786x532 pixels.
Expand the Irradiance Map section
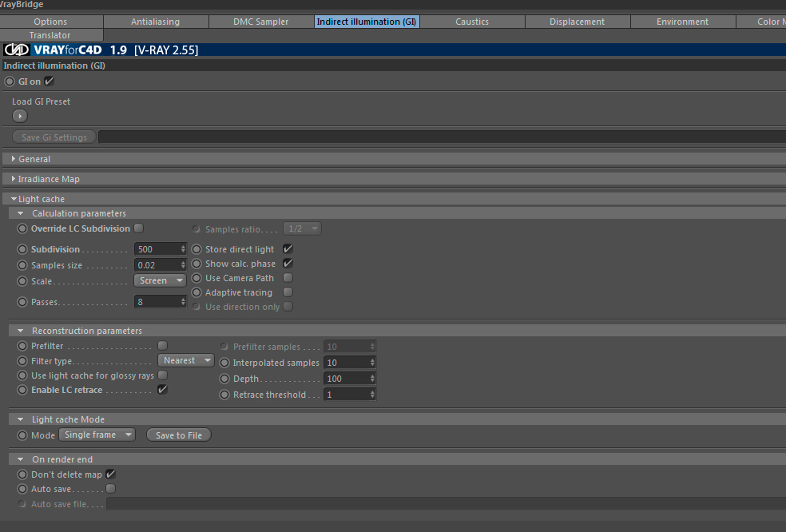tap(14, 178)
